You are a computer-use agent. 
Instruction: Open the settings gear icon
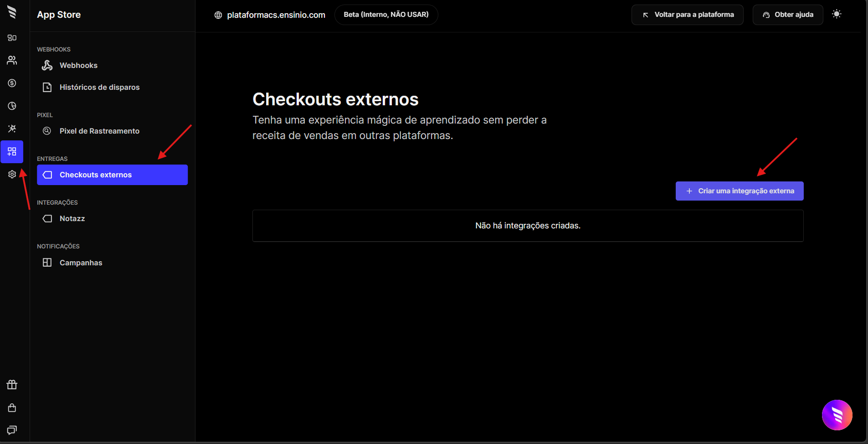12,174
